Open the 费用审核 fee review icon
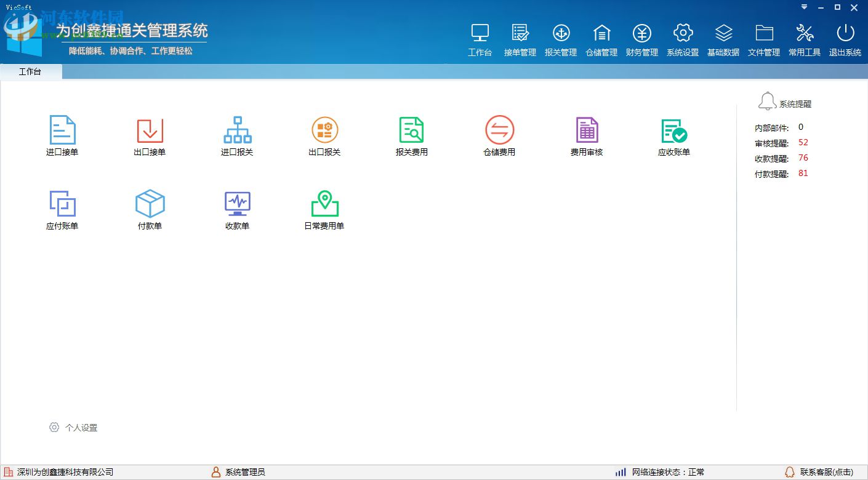The image size is (868, 480). 587,130
